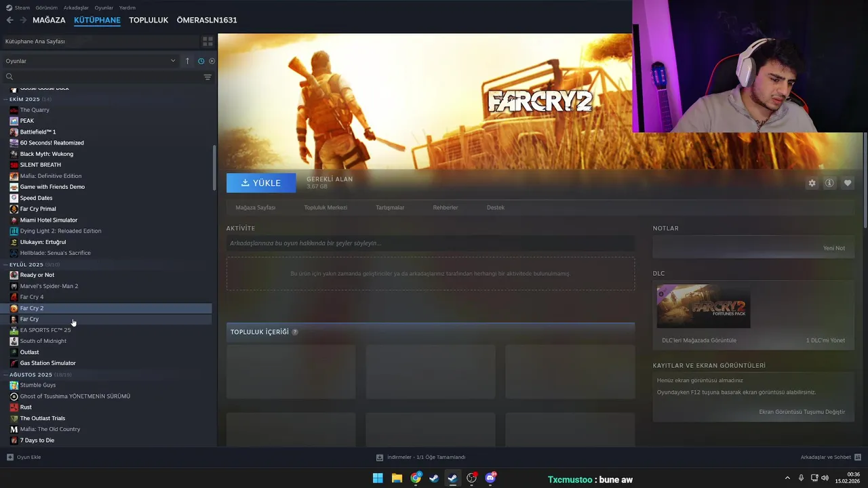868x488 pixels.
Task: Open Far Cry 2 settings gear
Action: point(812,183)
